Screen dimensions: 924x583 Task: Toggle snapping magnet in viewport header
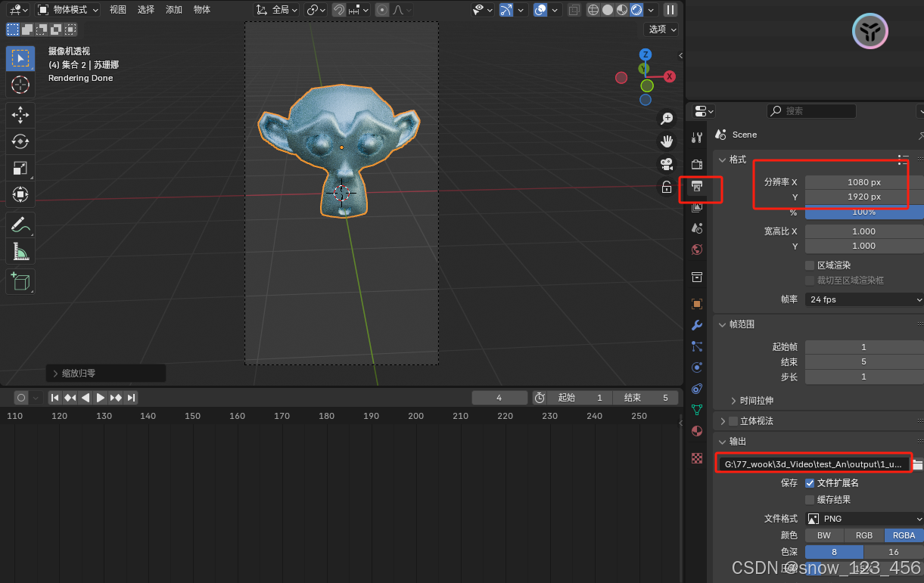[339, 10]
